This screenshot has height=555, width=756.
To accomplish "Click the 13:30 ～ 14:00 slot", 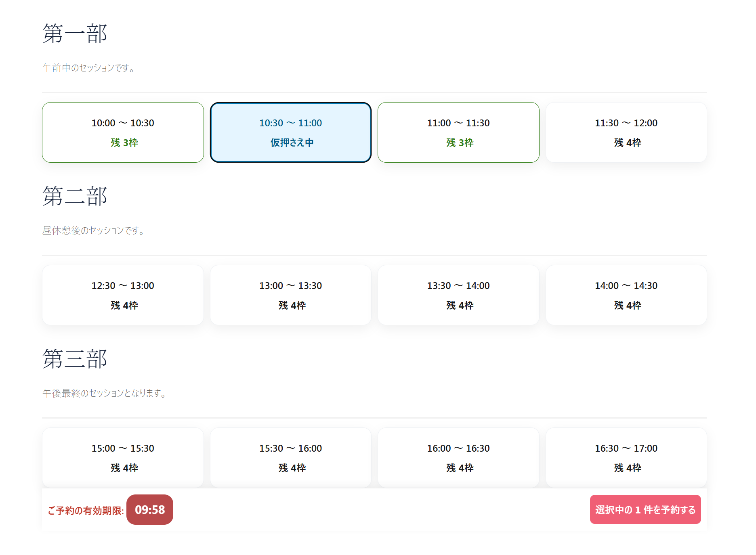I will [x=458, y=295].
